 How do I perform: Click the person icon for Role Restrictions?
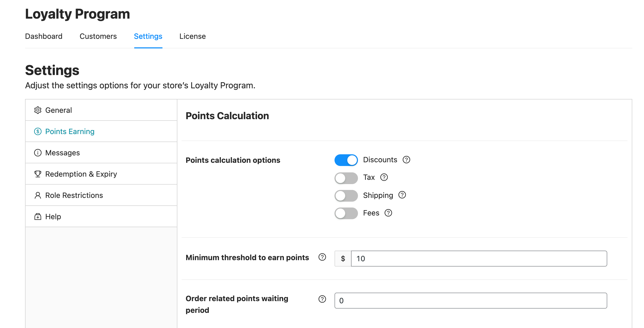click(x=38, y=195)
